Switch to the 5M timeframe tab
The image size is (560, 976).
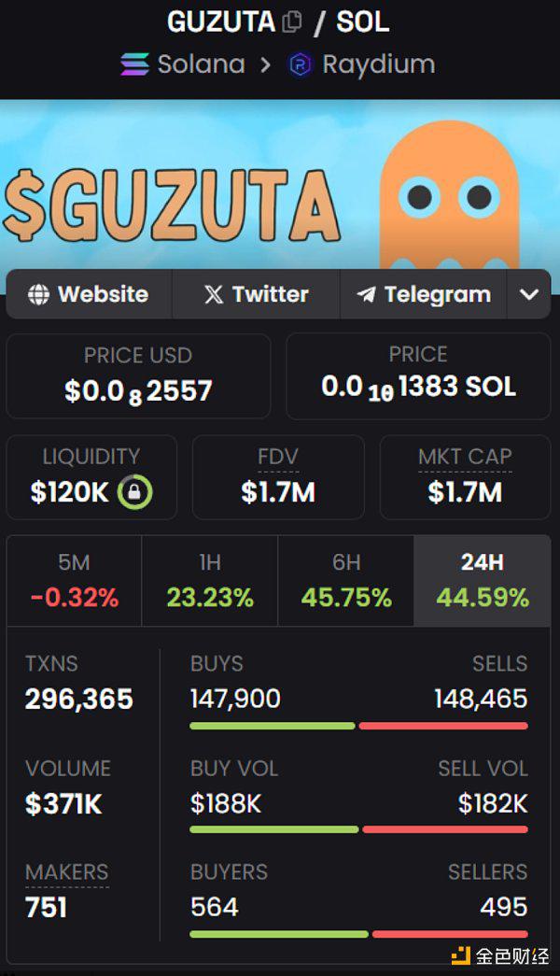point(74,581)
